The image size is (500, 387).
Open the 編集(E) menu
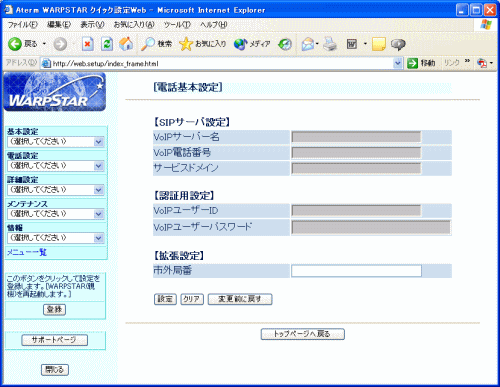coord(59,25)
